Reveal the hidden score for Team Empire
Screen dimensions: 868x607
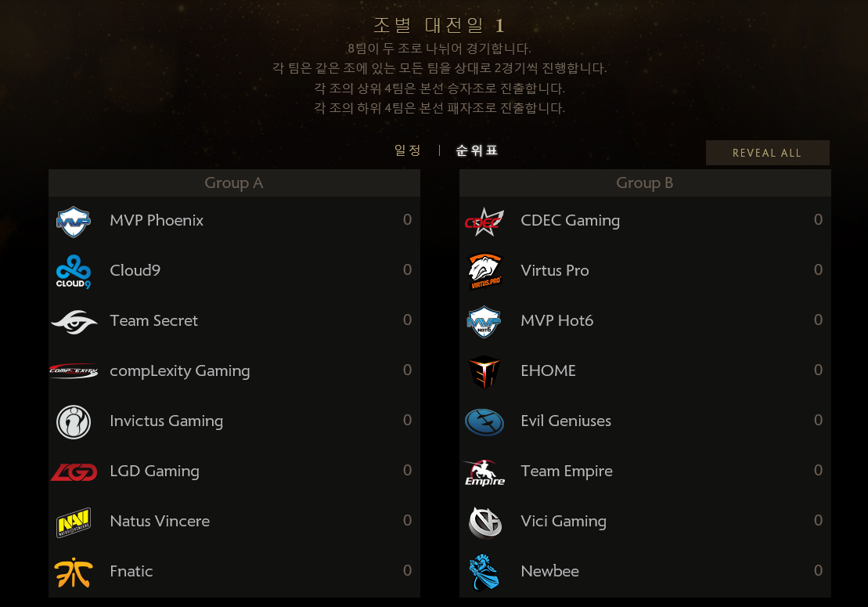point(818,470)
